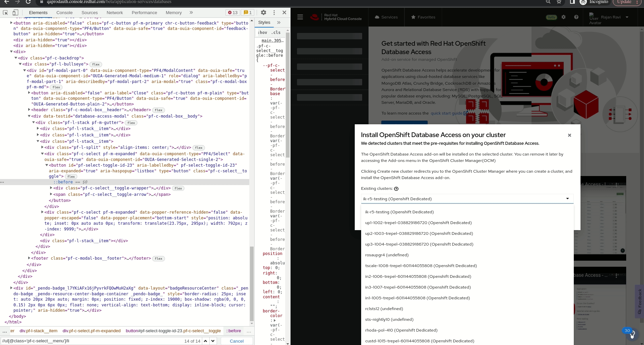Click the help icon beside Existing clusters
Viewport: 644px width, 345px height.
click(396, 189)
